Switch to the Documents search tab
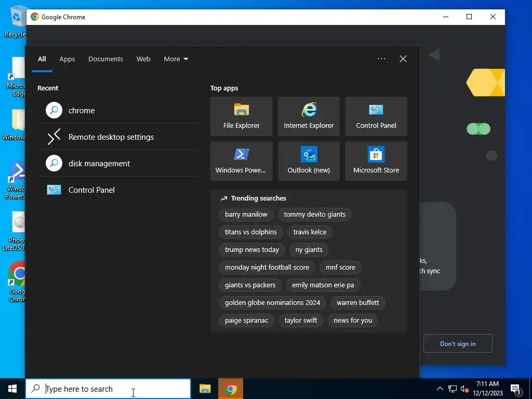Image resolution: width=532 pixels, height=399 pixels. tap(105, 59)
